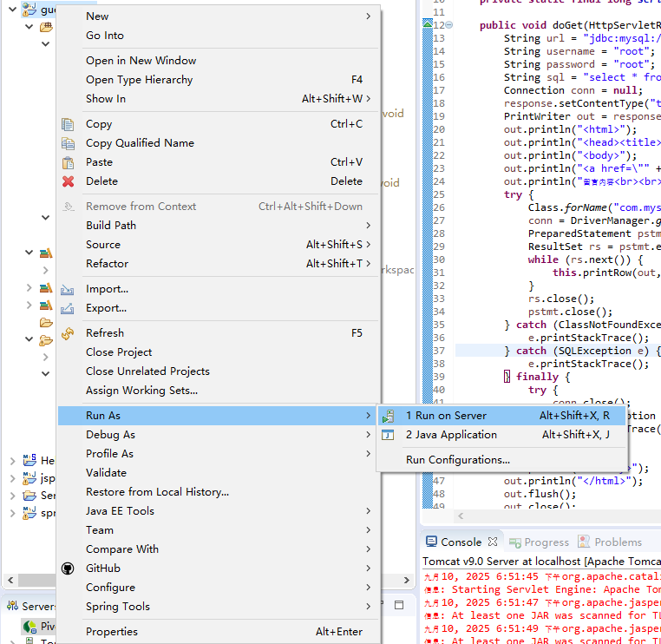Close the Console view tab

493,542
